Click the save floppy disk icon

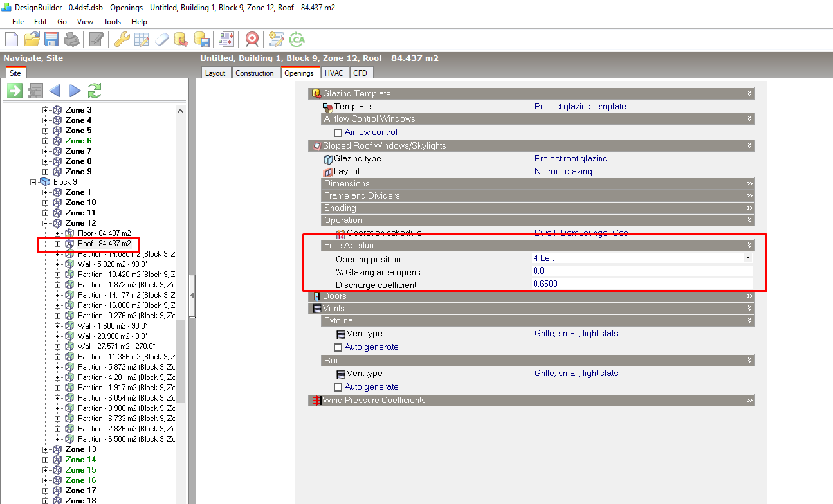(x=51, y=39)
